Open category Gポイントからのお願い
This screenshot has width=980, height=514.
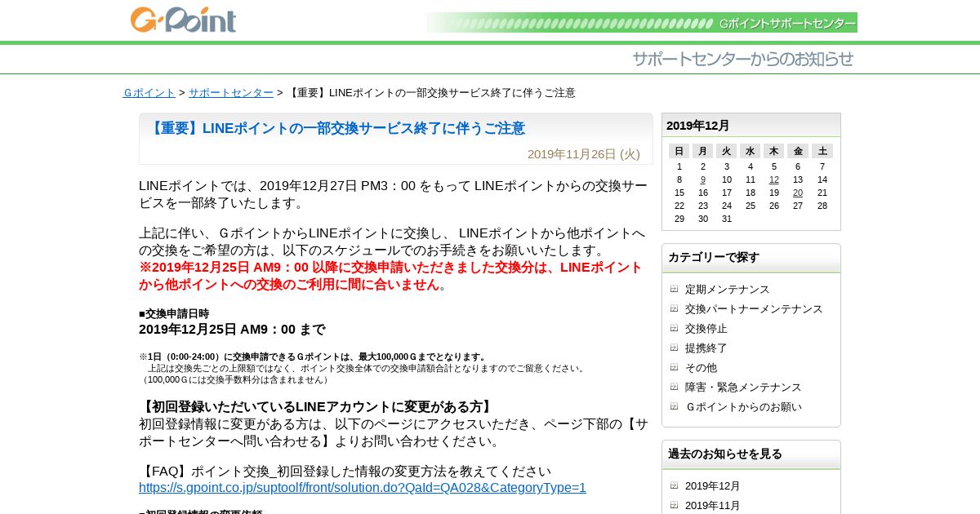coord(743,407)
